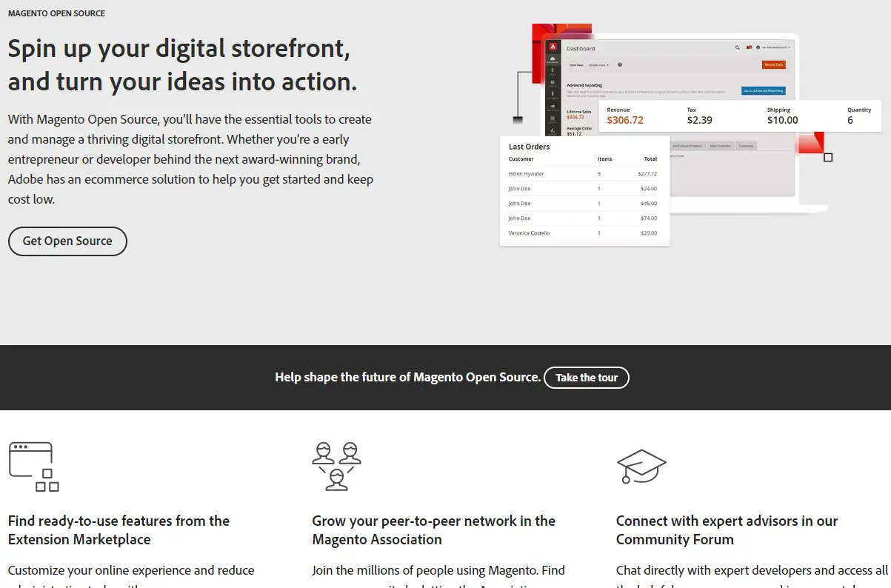Click the Customers icon in the sidebar
The height and width of the screenshot is (588, 891).
[553, 93]
